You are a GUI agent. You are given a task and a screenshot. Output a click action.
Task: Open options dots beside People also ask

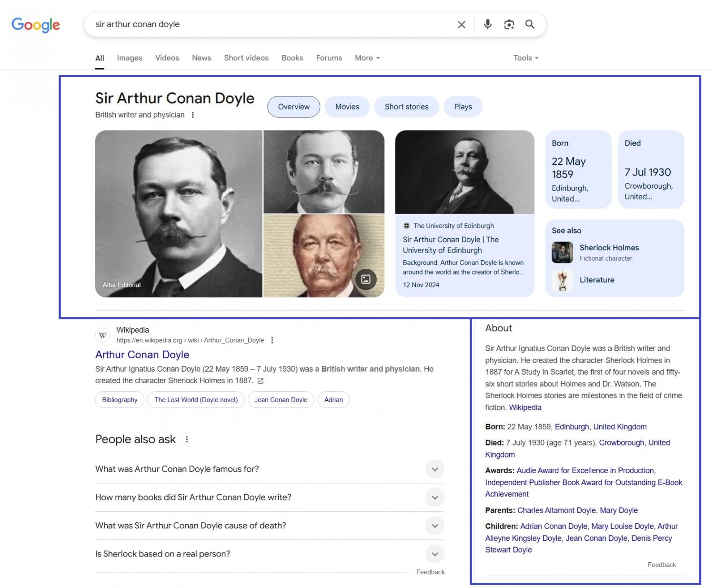click(x=187, y=439)
